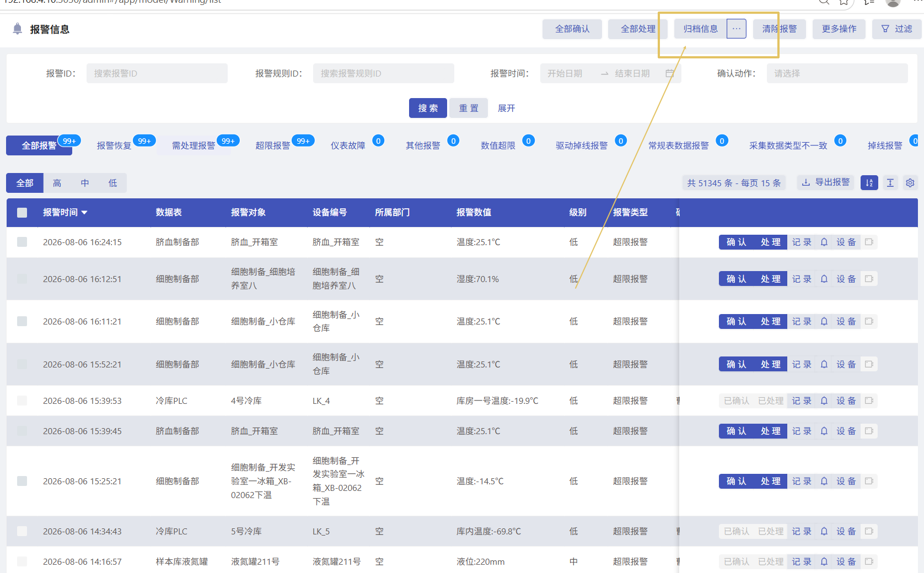The height and width of the screenshot is (573, 924).
Task: Open the 归档信息 ellipsis more button
Action: pos(737,29)
